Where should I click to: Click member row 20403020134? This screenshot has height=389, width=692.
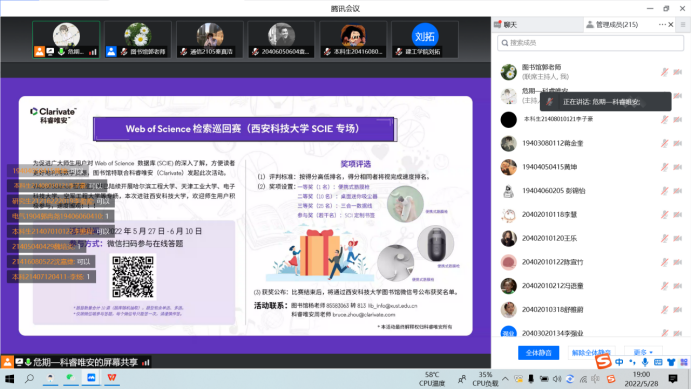[x=591, y=333]
